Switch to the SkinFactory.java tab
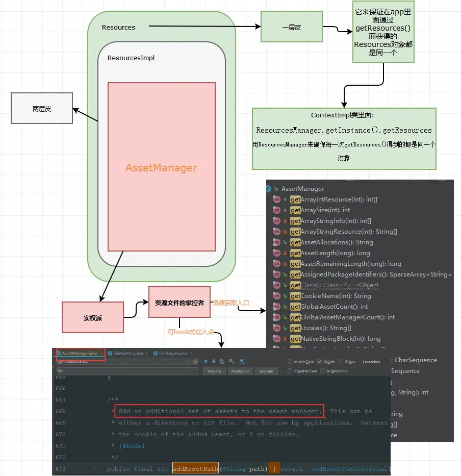The width and height of the screenshot is (461, 476). (x=128, y=354)
